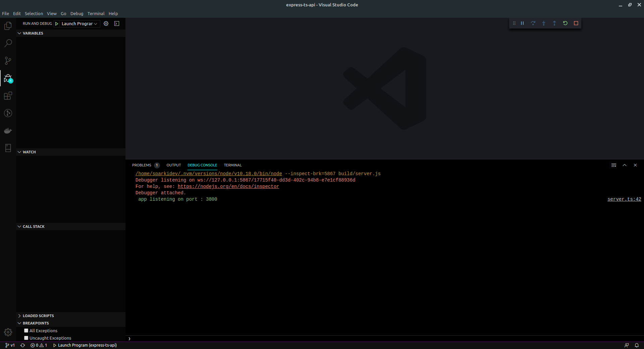Click the 'Debugger listening on ws://' line
The image size is (644, 349).
(245, 180)
